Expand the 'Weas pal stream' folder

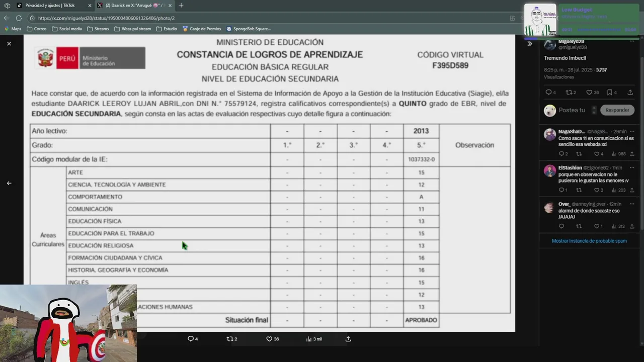(x=132, y=29)
